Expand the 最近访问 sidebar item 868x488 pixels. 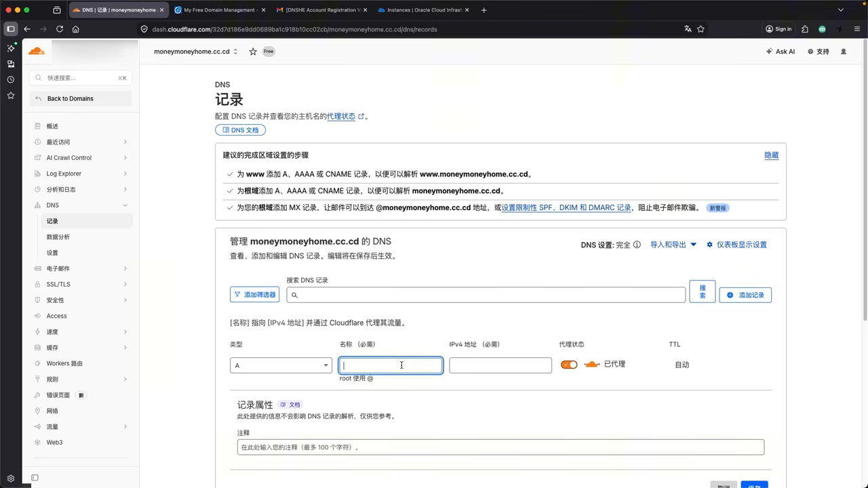point(81,142)
